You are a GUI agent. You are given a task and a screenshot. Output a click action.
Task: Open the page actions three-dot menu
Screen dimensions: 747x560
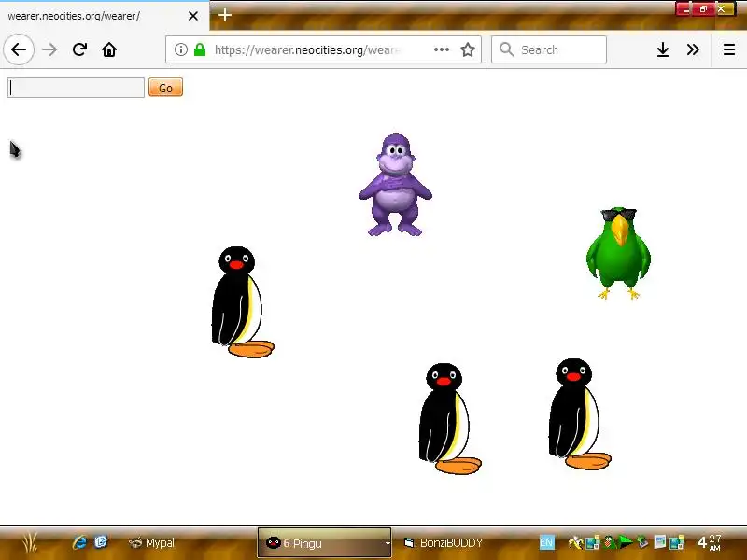[x=442, y=49]
